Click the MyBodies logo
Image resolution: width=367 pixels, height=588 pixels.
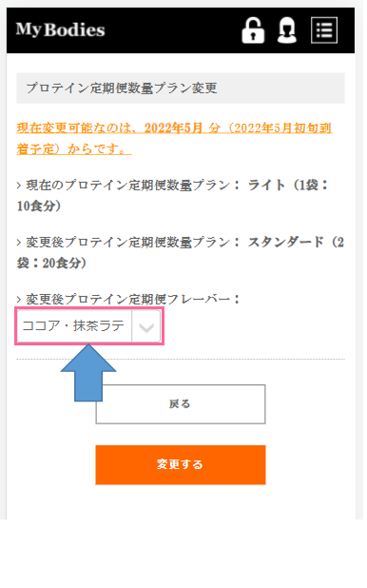pyautogui.click(x=60, y=29)
